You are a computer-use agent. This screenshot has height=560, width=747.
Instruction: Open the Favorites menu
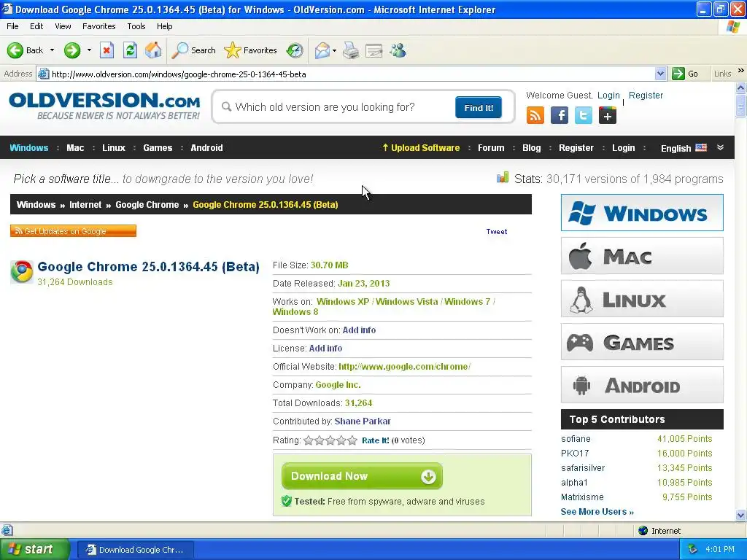99,26
